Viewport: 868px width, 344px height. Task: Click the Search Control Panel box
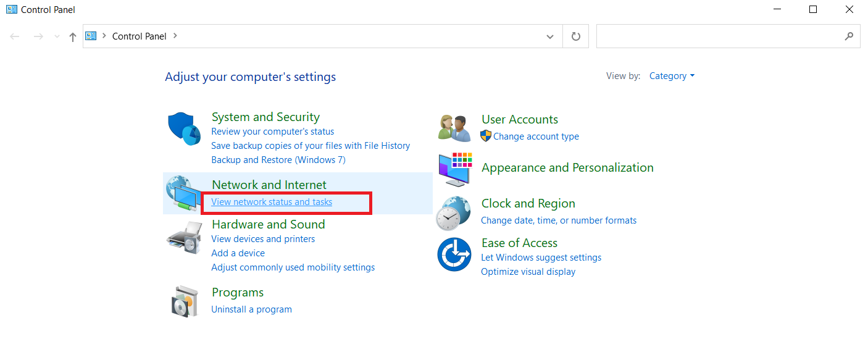pos(719,36)
